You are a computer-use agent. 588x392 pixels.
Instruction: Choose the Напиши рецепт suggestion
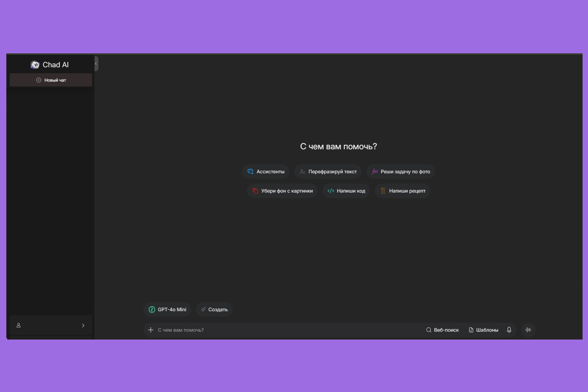402,191
